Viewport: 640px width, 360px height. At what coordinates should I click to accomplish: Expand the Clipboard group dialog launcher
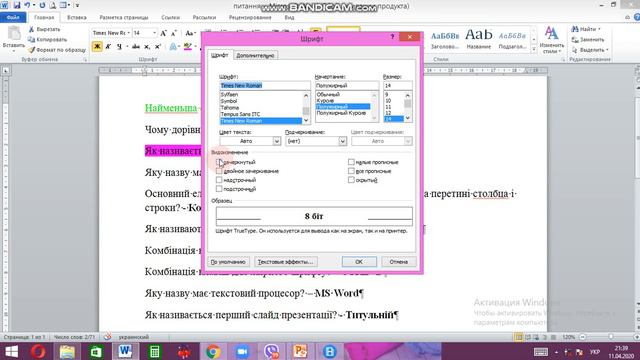pos(85,60)
